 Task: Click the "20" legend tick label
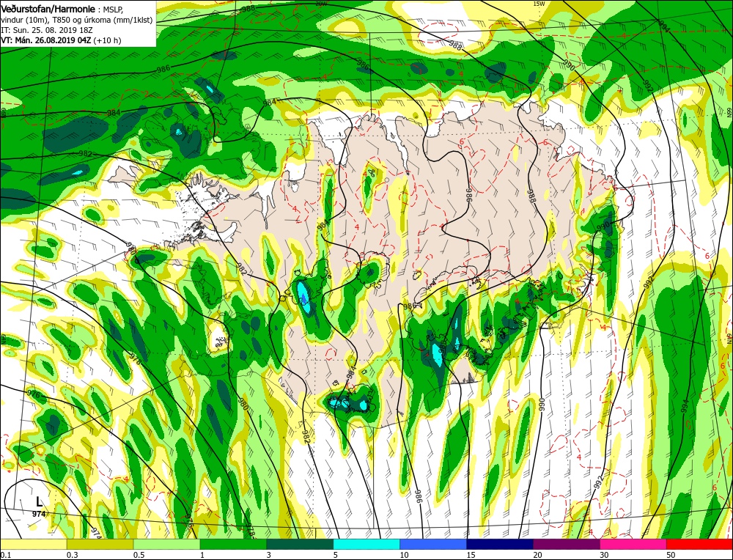click(x=537, y=554)
